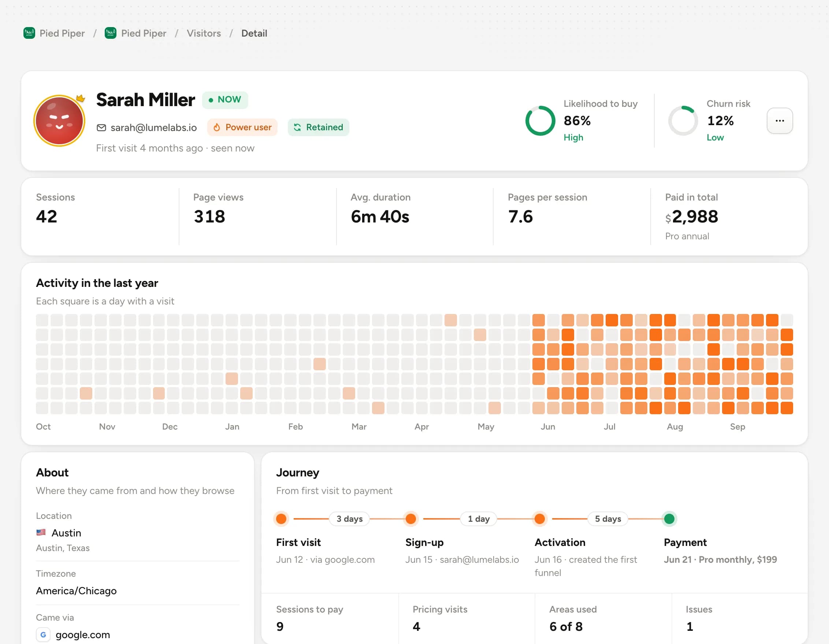Viewport: 829px width, 644px height.
Task: Click the Activation journey dot
Action: (x=540, y=519)
